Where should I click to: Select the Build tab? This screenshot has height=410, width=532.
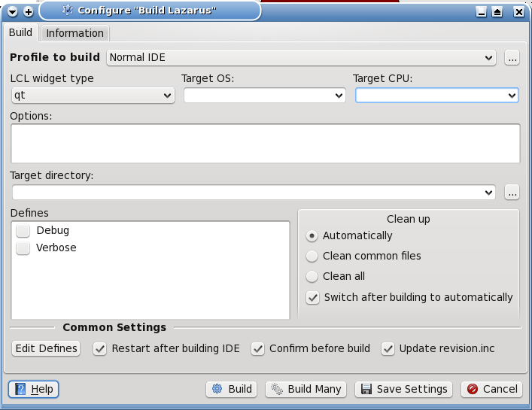coord(21,32)
